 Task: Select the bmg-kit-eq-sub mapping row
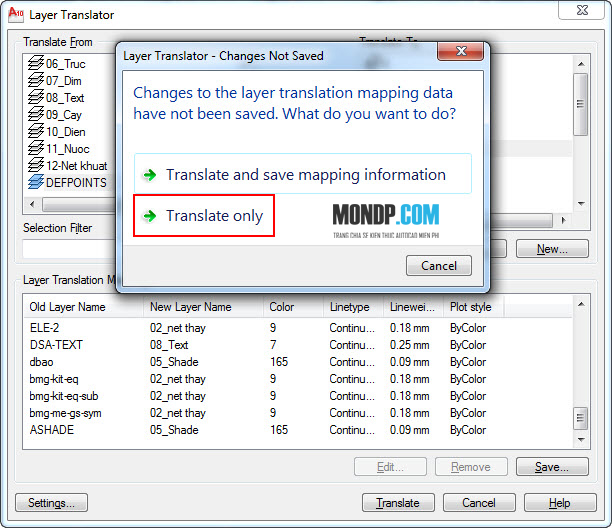(x=297, y=396)
